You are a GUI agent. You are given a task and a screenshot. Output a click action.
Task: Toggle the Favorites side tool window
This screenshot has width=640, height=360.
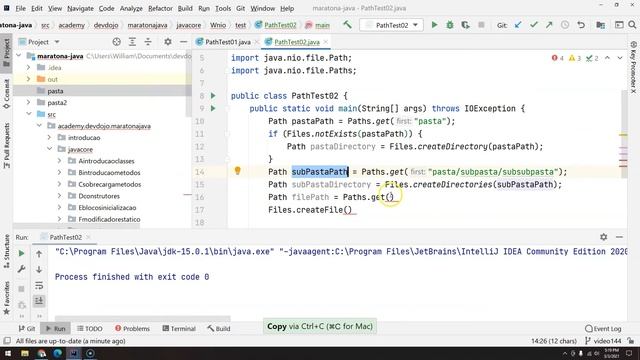(7, 298)
